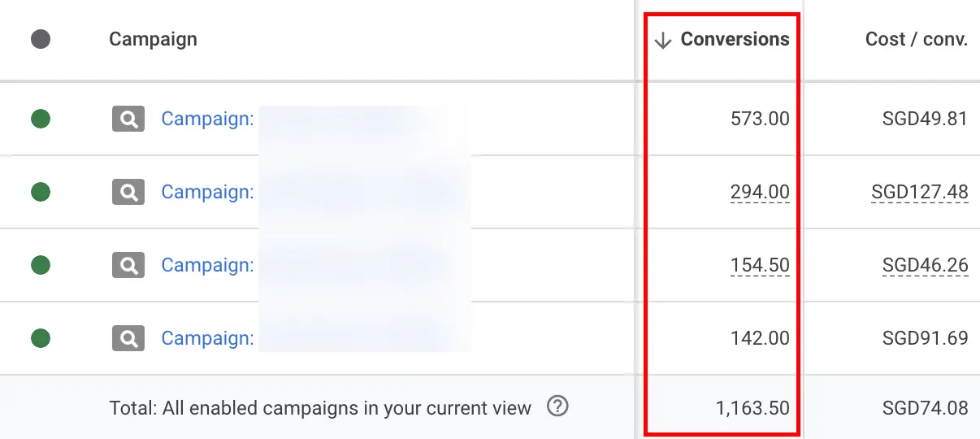Toggle the green status dot of the third campaign
The image size is (980, 439).
pyautogui.click(x=41, y=265)
